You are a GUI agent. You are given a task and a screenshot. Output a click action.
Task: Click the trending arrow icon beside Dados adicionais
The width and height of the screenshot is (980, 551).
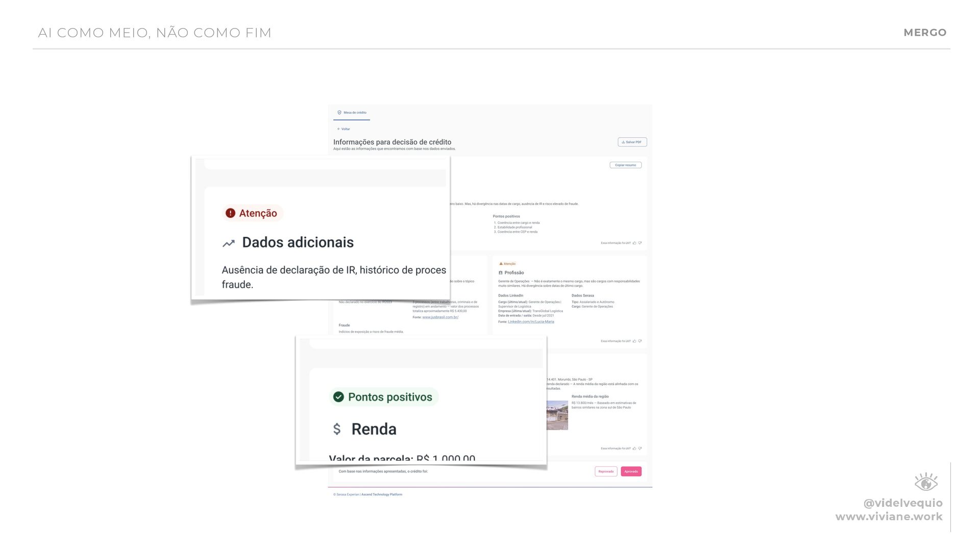tap(229, 243)
